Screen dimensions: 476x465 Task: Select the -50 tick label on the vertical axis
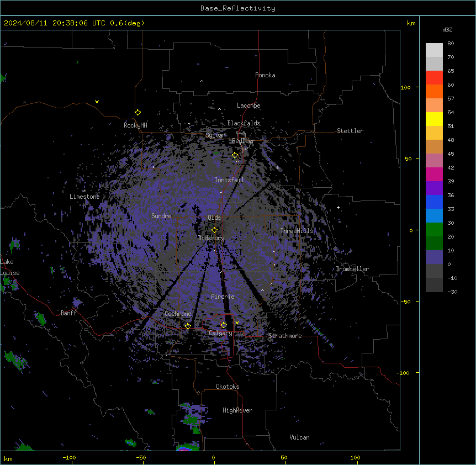(405, 302)
